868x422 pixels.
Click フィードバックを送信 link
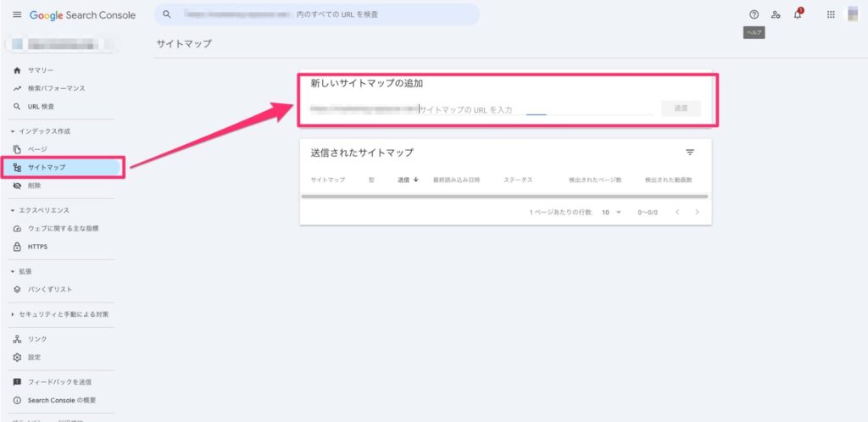(x=59, y=382)
